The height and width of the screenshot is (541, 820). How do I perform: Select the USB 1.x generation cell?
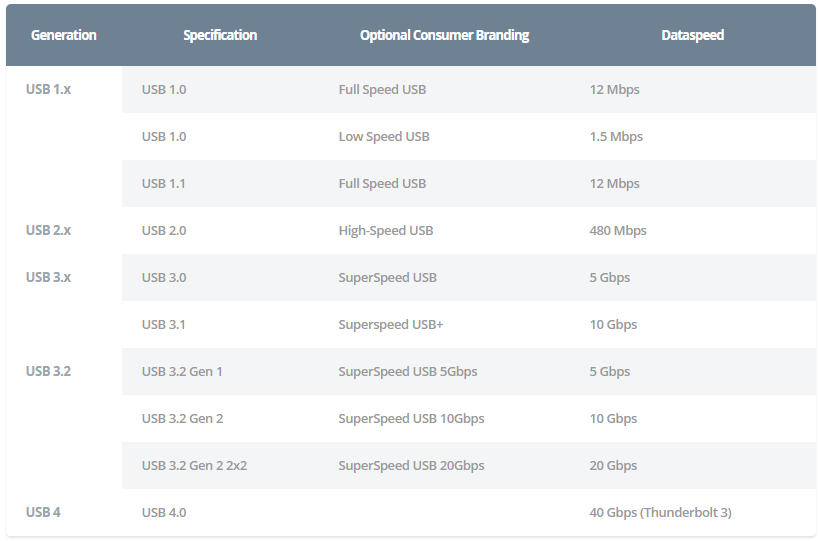click(48, 89)
